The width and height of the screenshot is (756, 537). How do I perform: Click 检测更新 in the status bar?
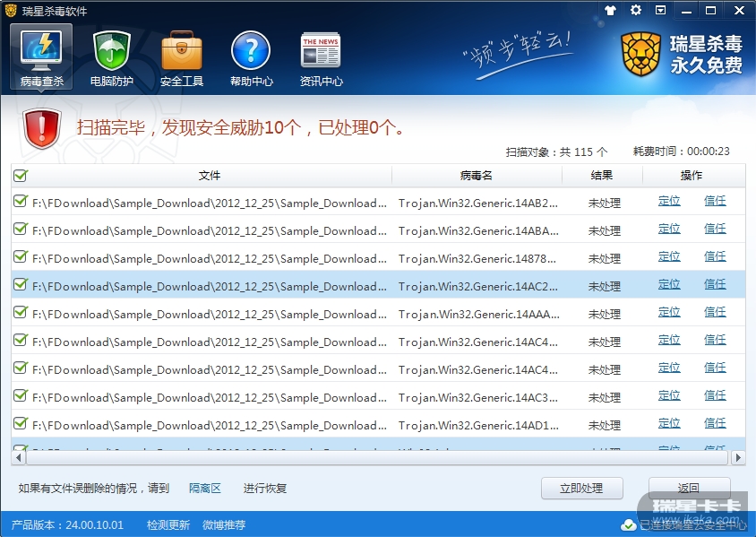168,525
